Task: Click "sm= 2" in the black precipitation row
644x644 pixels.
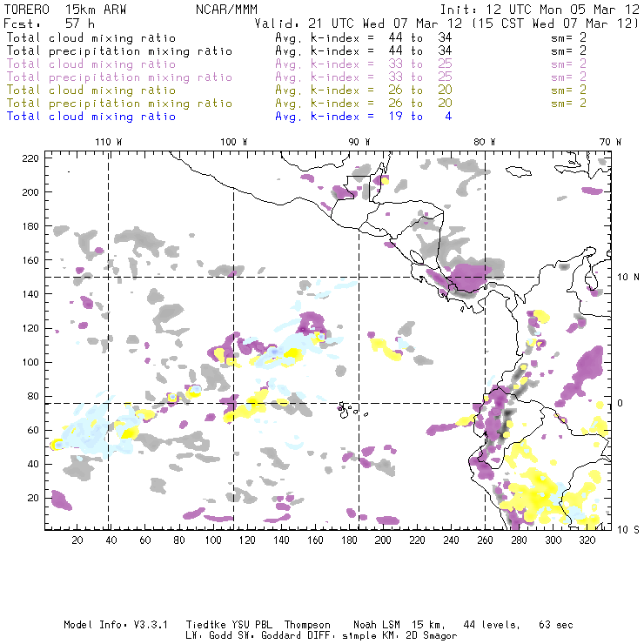Action: [x=568, y=51]
